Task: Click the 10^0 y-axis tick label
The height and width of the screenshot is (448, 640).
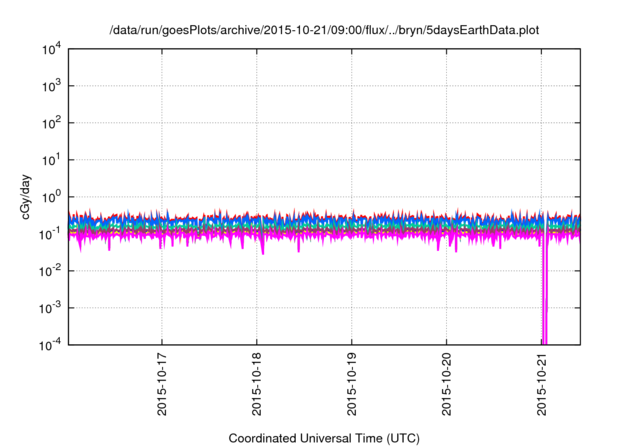Action: (x=52, y=197)
